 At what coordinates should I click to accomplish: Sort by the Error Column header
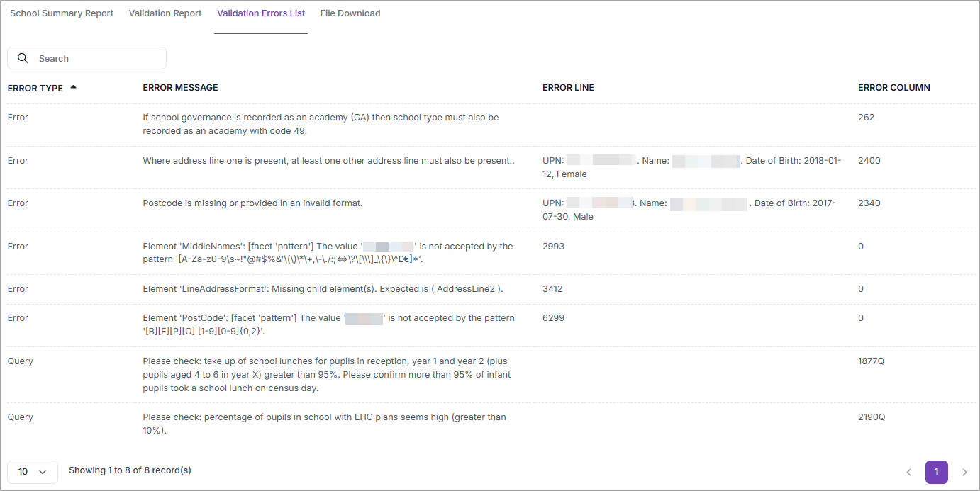click(893, 88)
